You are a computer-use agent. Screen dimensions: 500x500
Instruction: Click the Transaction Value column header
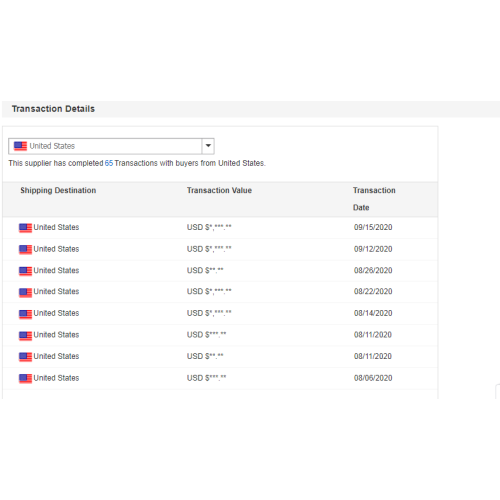pos(219,190)
